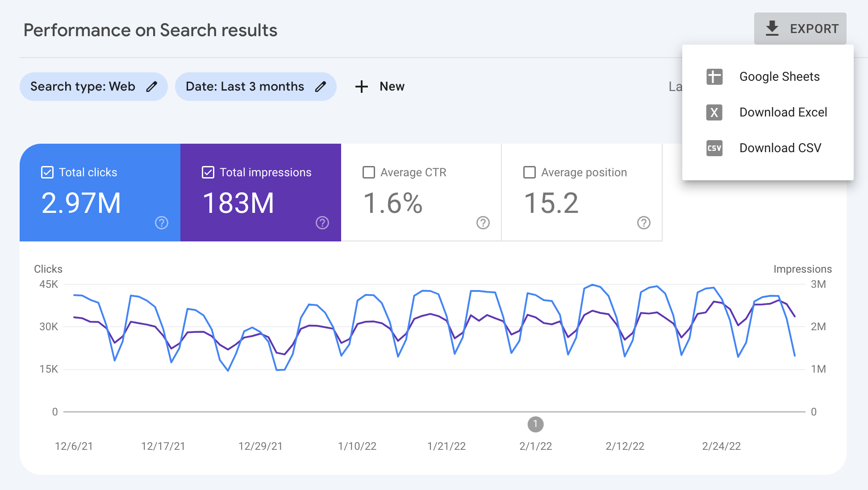Click timeline marker number 1 on chart
The height and width of the screenshot is (490, 868).
pos(535,424)
